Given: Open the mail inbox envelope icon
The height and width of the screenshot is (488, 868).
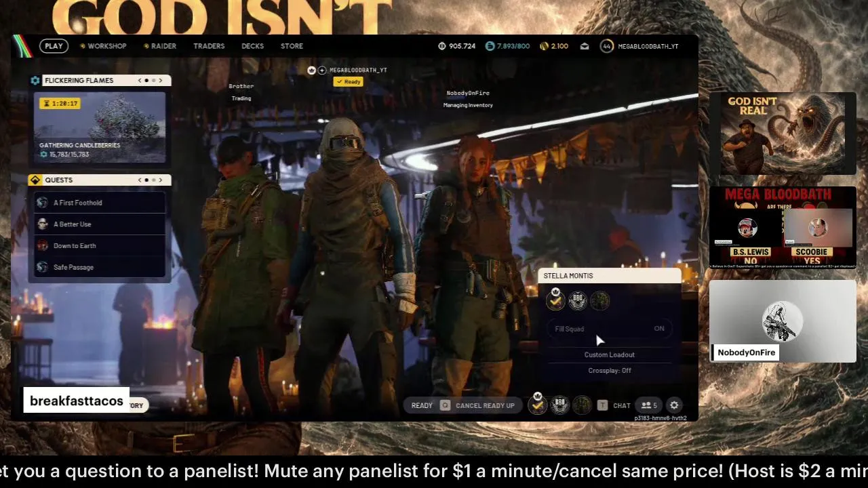Looking at the screenshot, I should point(585,46).
